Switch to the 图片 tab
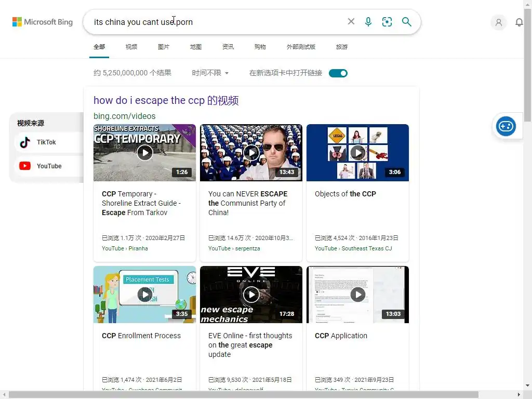 [x=164, y=47]
